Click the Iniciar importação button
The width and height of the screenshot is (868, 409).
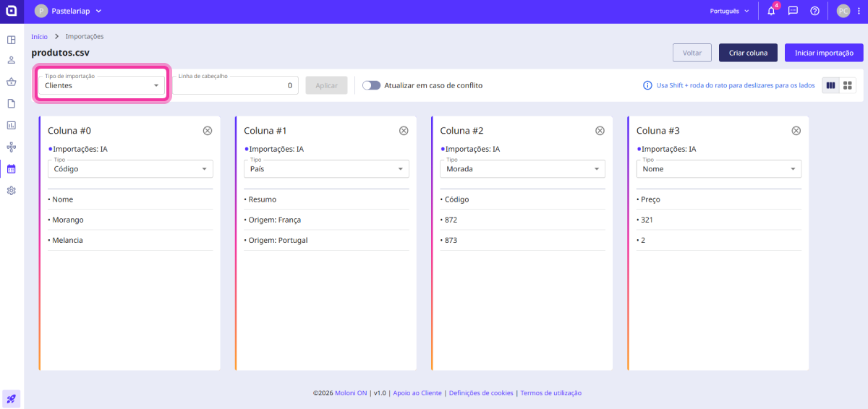pos(824,53)
